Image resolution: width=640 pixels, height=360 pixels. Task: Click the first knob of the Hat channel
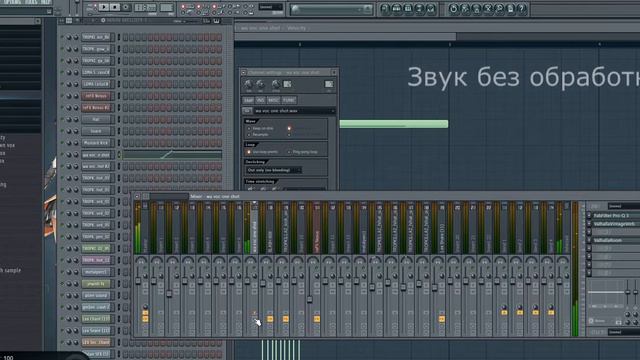69,120
